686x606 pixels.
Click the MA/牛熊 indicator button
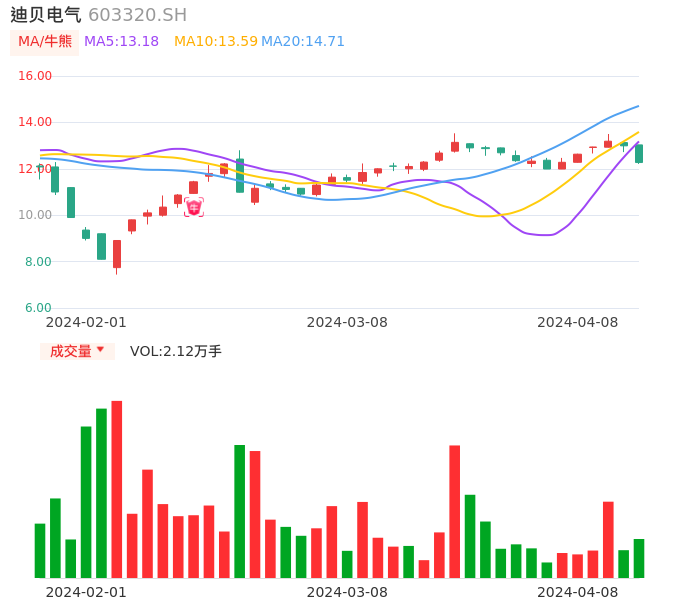pyautogui.click(x=45, y=42)
